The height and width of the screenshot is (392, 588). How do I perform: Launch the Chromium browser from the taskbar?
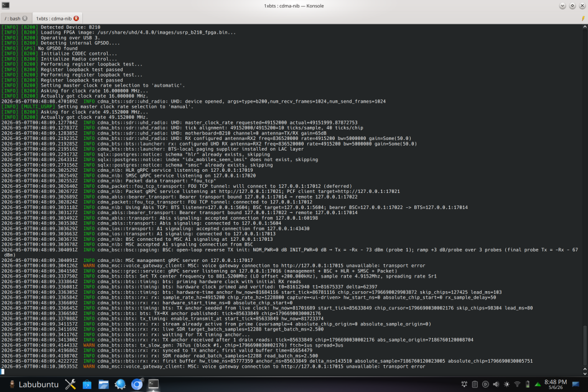click(x=137, y=384)
